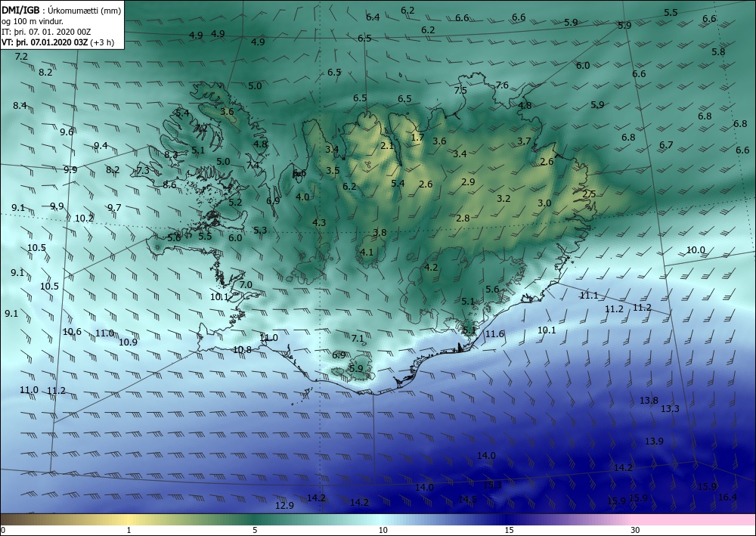Viewport: 756px width, 536px height.
Task: Click the 'IT: þri. 07. 01. 2020 00Z' line
Action: 46,32
